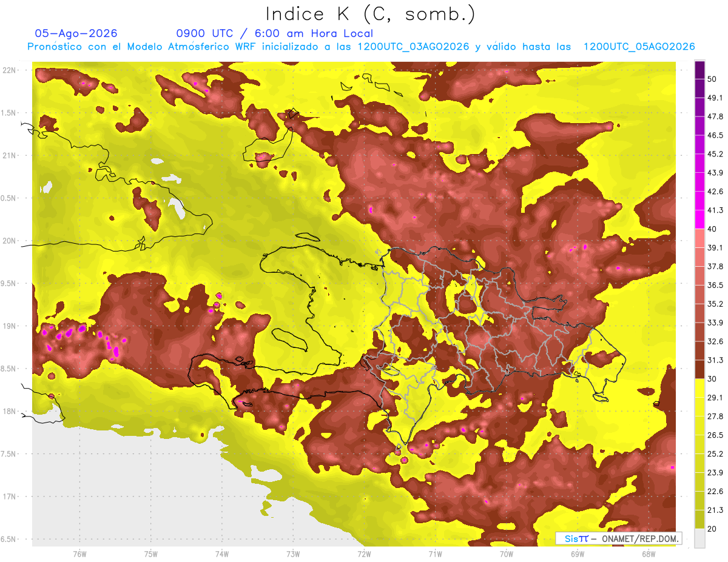Click the '76W' longitude label

pos(79,554)
